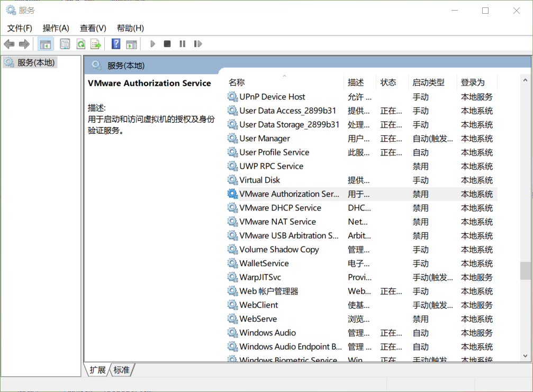Pause the selected service with pause icon
Screen dimensions: 533x392
[x=182, y=44]
